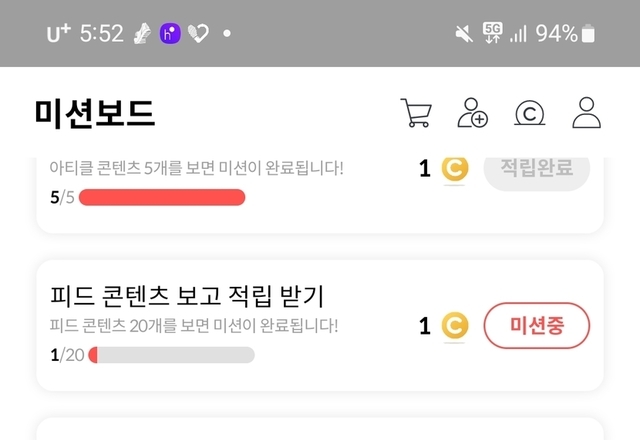Tap the heart notification icon in status bar

click(199, 34)
